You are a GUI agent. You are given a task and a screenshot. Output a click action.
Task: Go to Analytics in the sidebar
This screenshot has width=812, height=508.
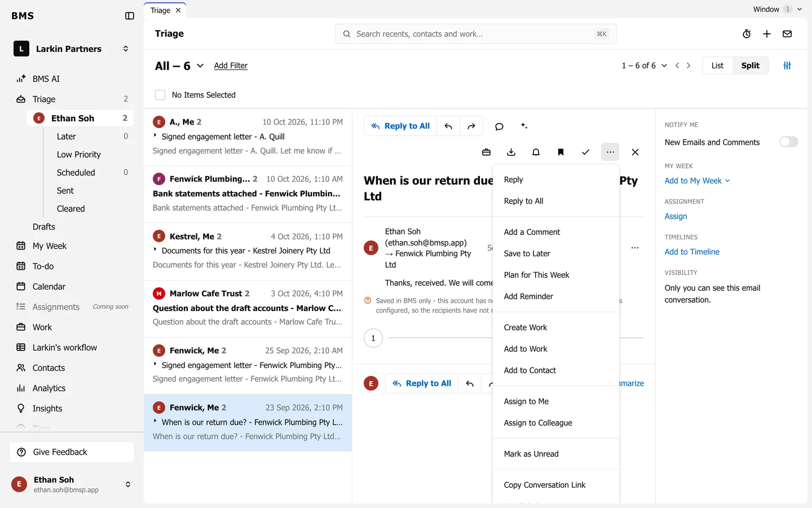point(72,388)
